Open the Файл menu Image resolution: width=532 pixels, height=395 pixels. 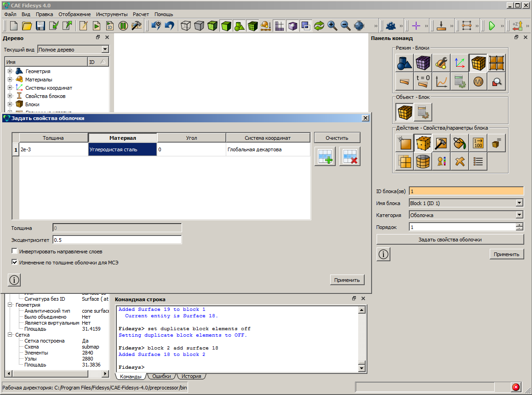[x=10, y=14]
